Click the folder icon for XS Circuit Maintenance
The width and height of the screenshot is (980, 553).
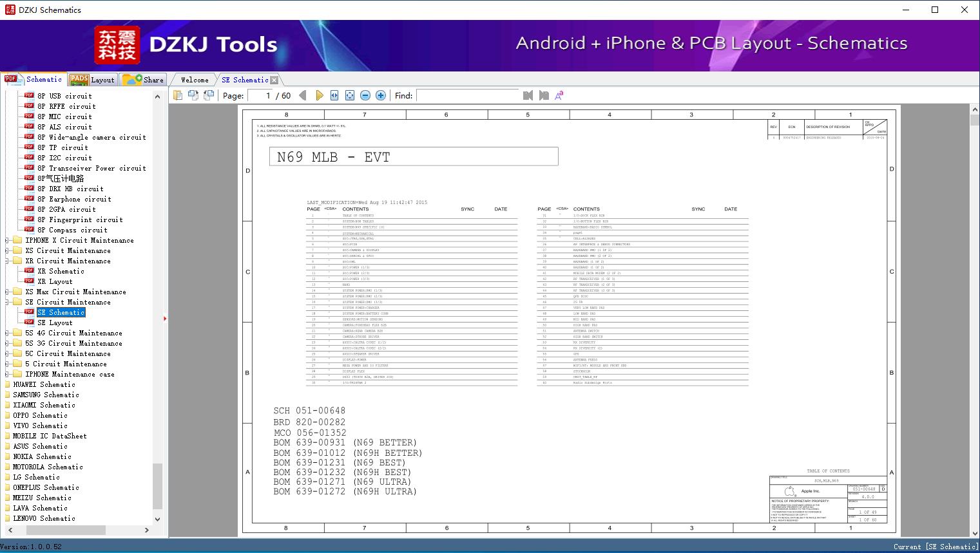click(x=17, y=250)
